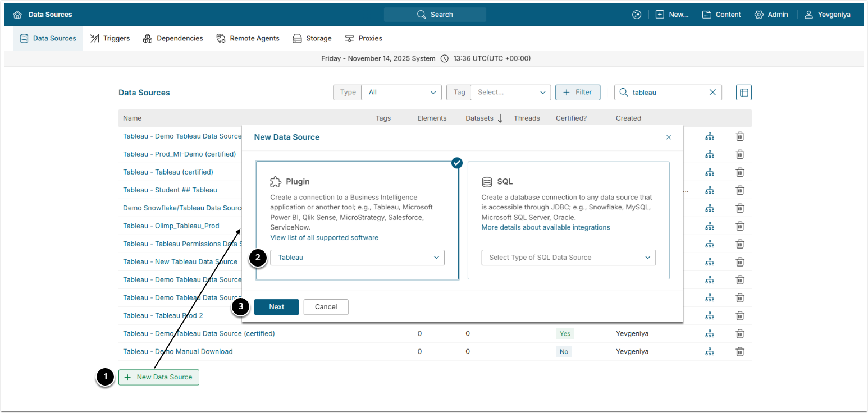Close the New Data Source dialog
The width and height of the screenshot is (868, 413).
coord(668,137)
